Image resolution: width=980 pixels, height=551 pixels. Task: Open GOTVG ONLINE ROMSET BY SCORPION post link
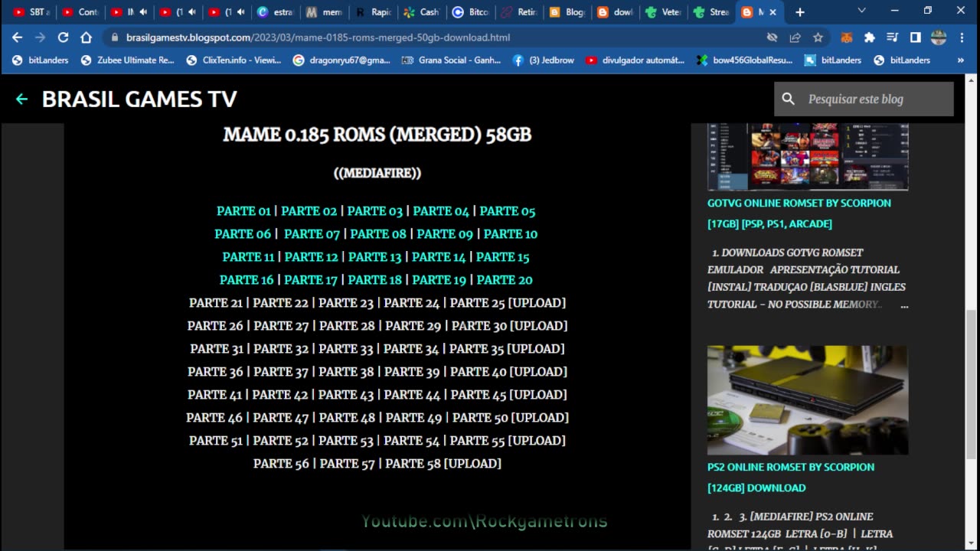[x=799, y=214]
